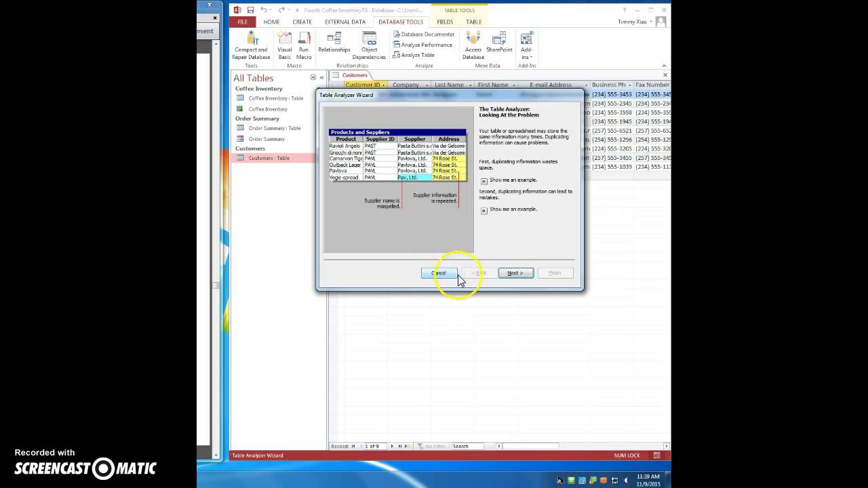Viewport: 868px width, 488px height.
Task: Go to first record navigation arrow
Action: tap(353, 446)
